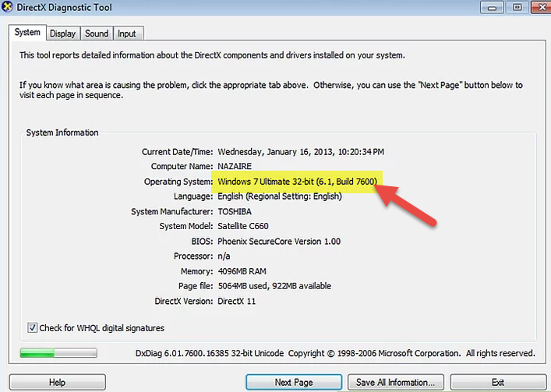This screenshot has width=551, height=392.
Task: Click the 'System Information' group label
Action: click(62, 132)
